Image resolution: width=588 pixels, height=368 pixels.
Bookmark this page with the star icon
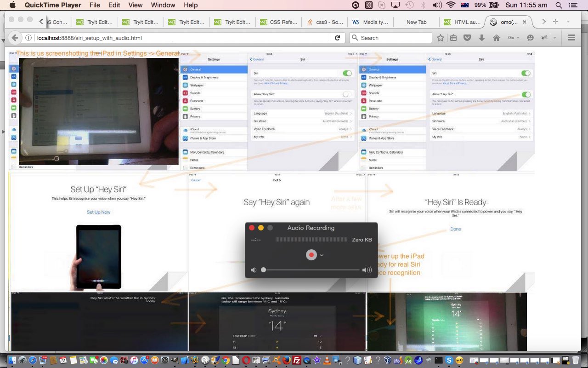coord(440,38)
